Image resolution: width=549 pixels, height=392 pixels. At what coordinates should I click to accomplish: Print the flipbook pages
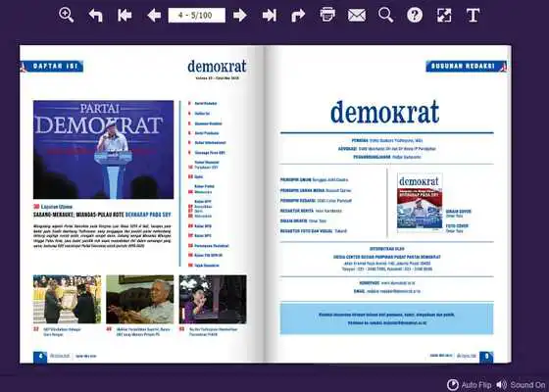327,15
